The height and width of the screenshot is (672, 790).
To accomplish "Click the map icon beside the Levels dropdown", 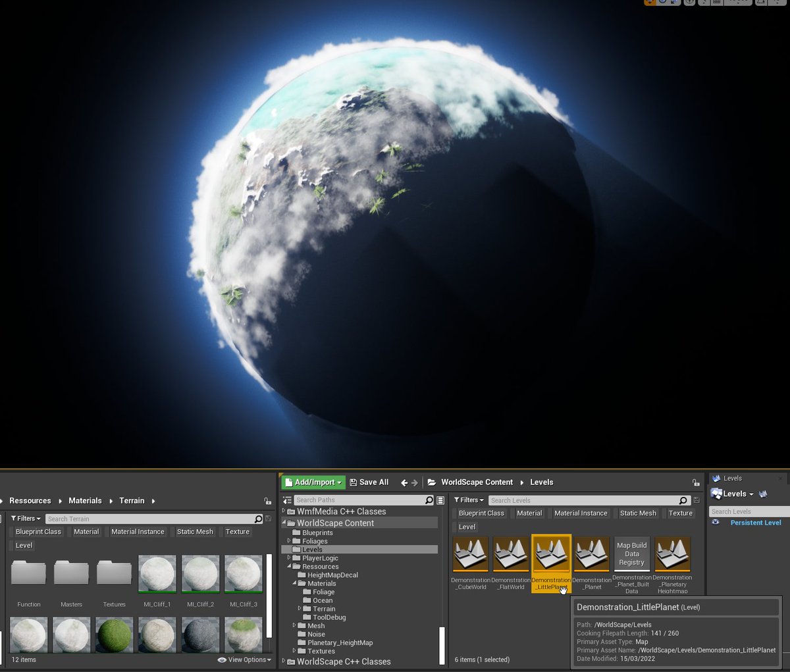I will tap(762, 494).
